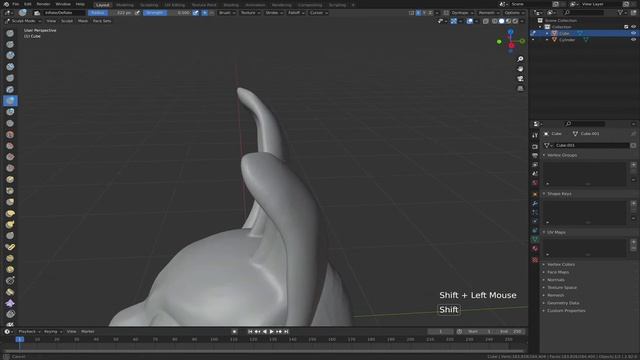
Task: Hide the Cube object in outliner
Action: click(633, 33)
